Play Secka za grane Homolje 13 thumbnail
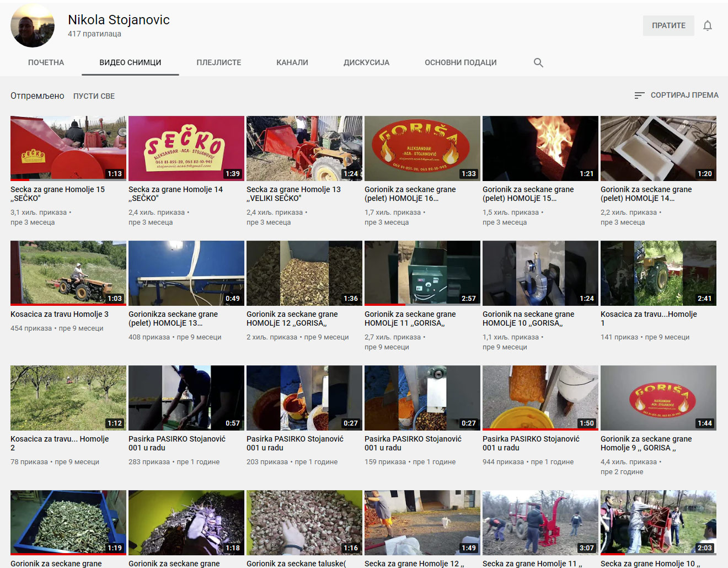Screen dimensions: 728x568 [304, 148]
